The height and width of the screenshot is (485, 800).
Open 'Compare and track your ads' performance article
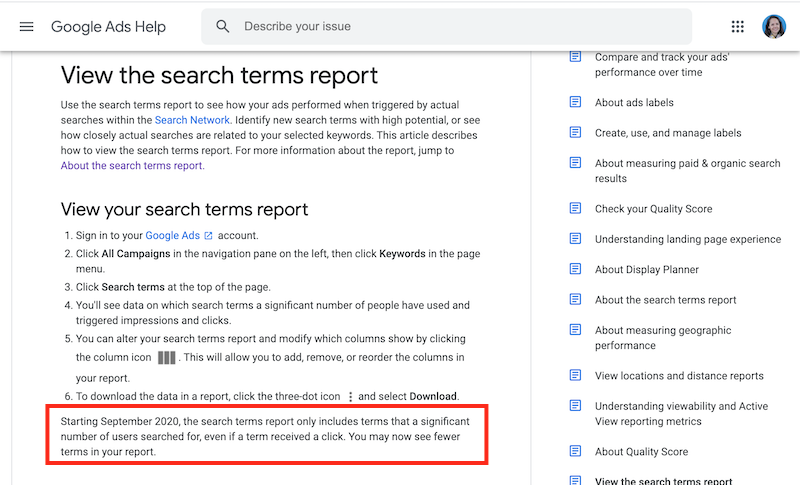click(662, 65)
